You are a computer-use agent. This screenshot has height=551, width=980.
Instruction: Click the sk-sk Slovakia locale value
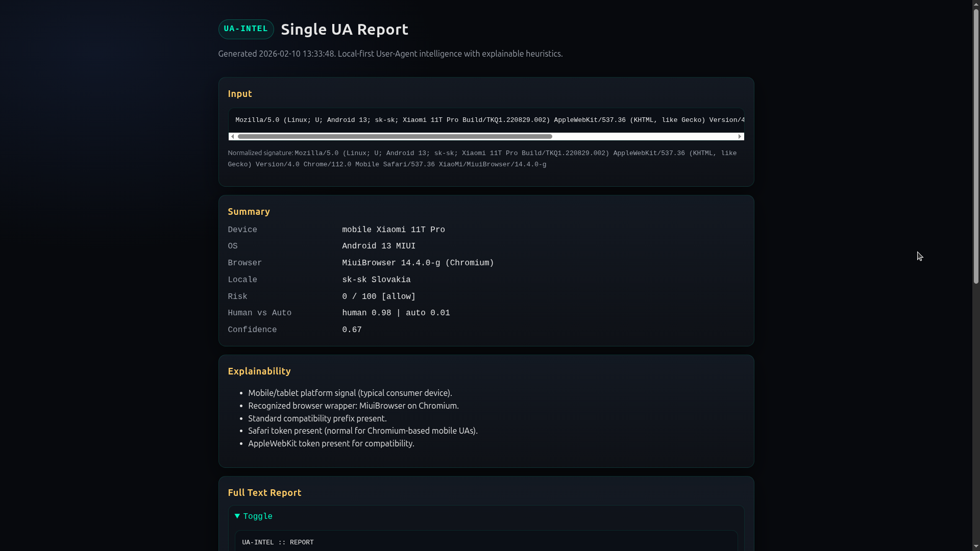point(376,280)
